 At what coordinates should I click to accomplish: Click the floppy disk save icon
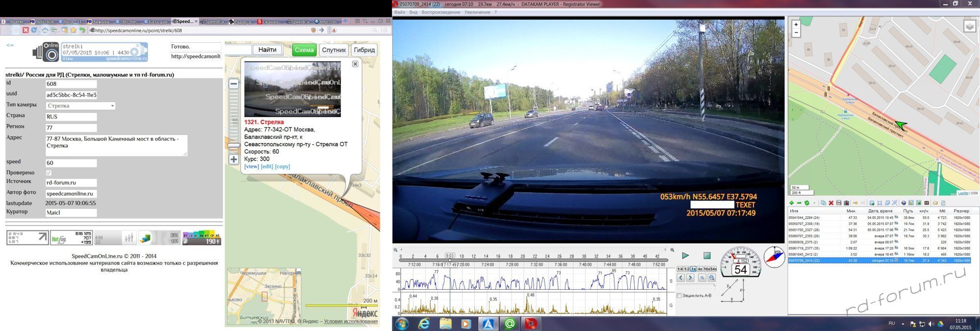click(x=839, y=203)
